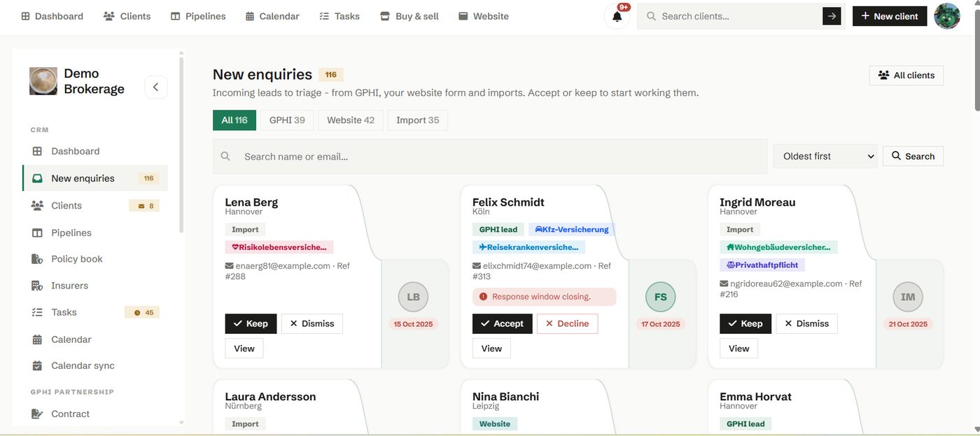Click the New client button
Screen dimensions: 980x436
click(x=889, y=16)
